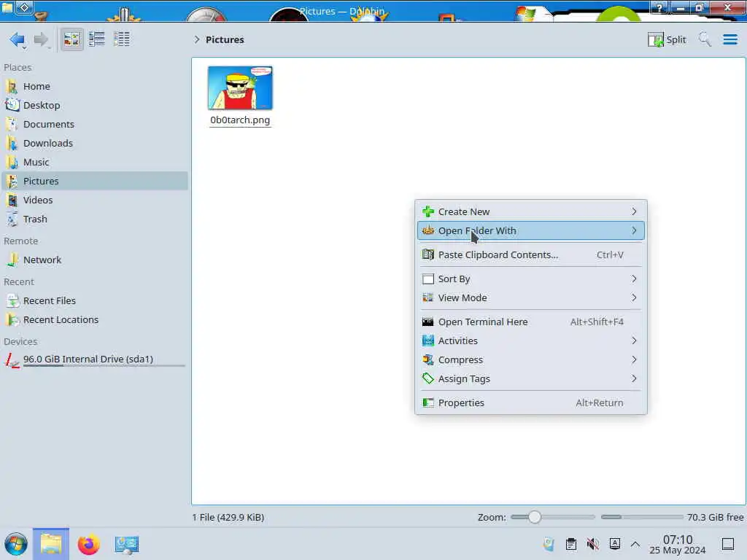Screen dimensions: 747x560
Task: Click the window pin icon in title bar
Action: pos(25,7)
